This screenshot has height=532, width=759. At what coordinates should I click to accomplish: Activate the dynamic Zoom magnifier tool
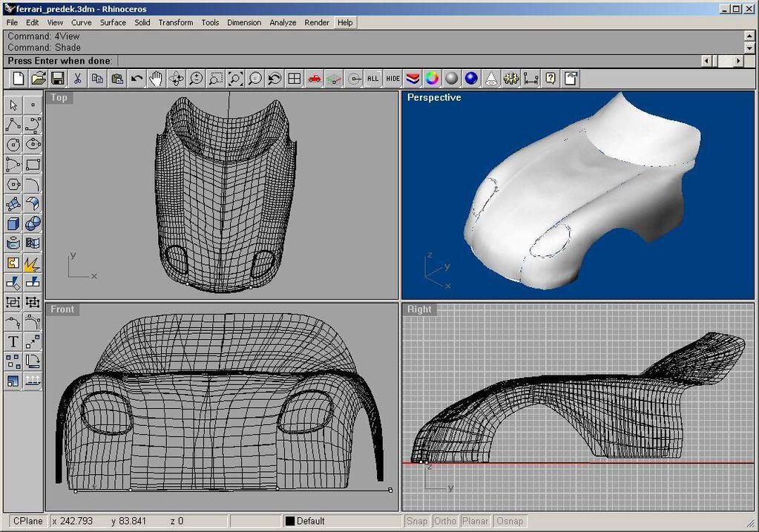tap(196, 79)
